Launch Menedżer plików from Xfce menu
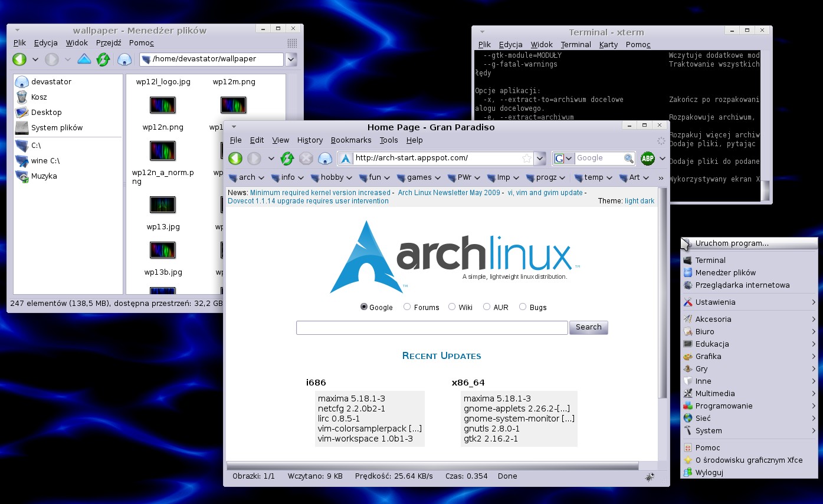 coord(749,272)
